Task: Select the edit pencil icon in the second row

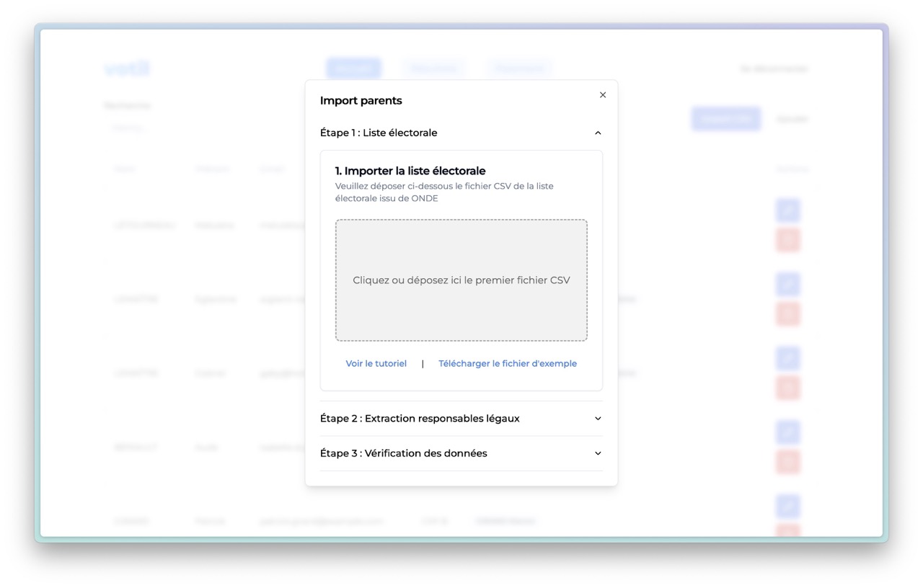Action: [x=787, y=284]
